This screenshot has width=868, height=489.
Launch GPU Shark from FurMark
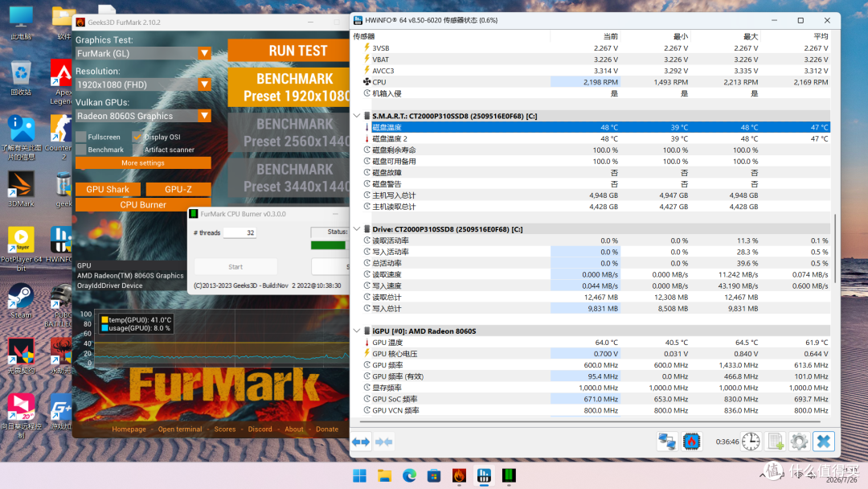(108, 189)
